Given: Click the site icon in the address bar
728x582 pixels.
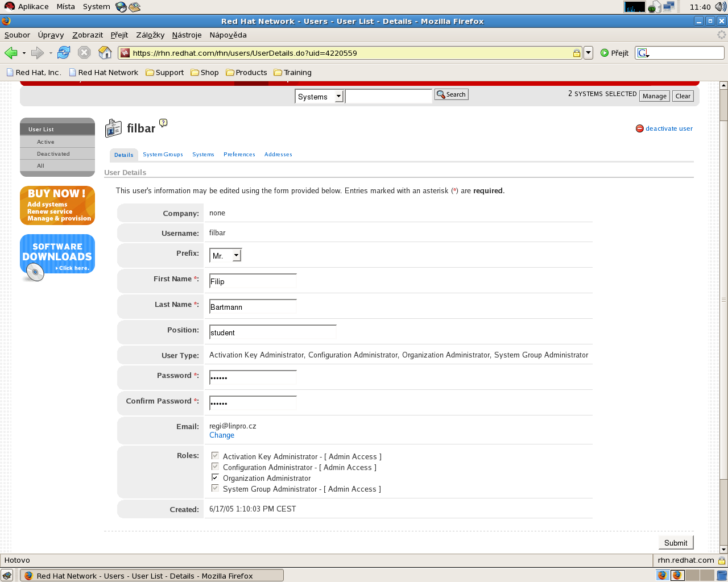Looking at the screenshot, I should click(125, 53).
